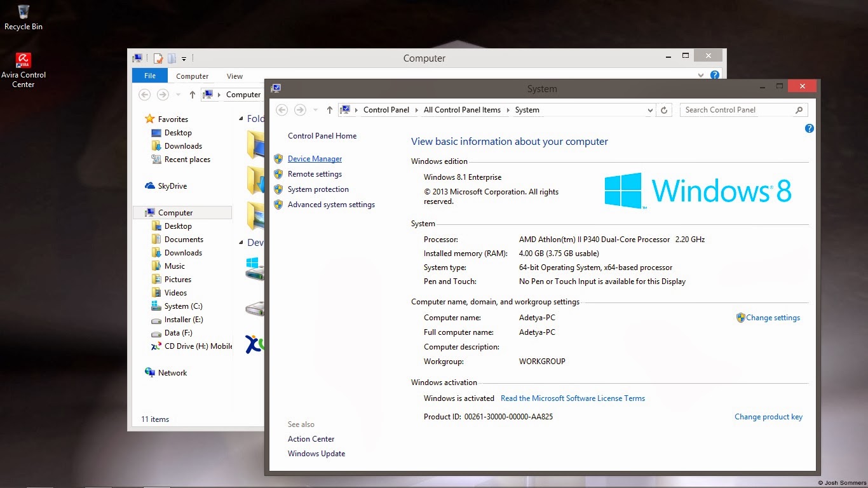The width and height of the screenshot is (868, 488).
Task: Select Network in the navigation pane
Action: [x=172, y=372]
